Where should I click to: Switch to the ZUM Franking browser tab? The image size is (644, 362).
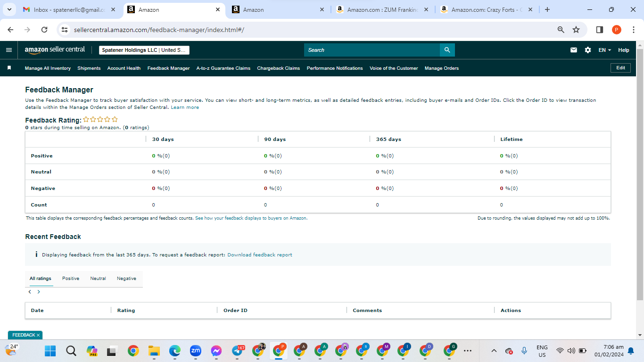[x=382, y=9]
